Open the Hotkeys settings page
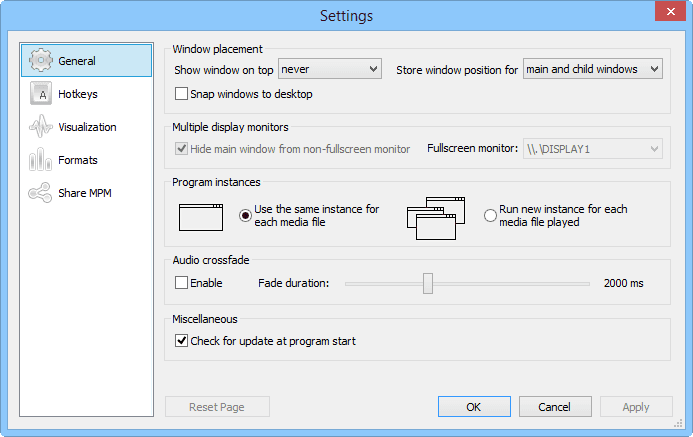This screenshot has width=693, height=437. (x=77, y=94)
